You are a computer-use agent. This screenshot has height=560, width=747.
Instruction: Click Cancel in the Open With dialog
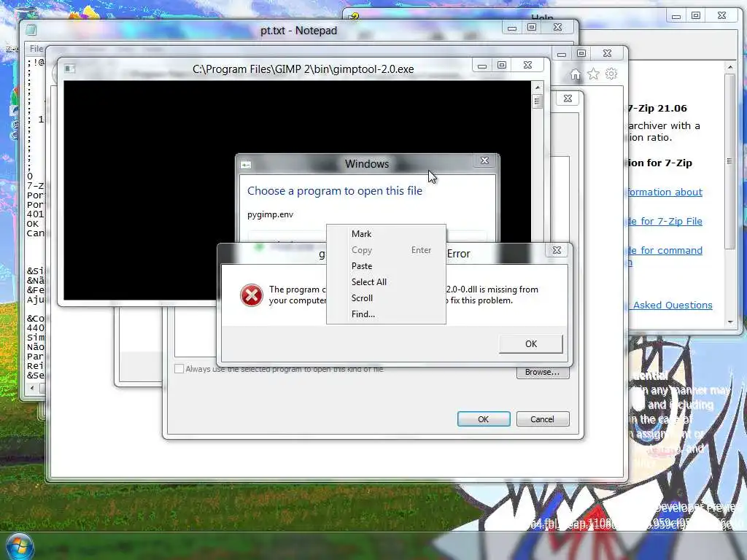542,419
